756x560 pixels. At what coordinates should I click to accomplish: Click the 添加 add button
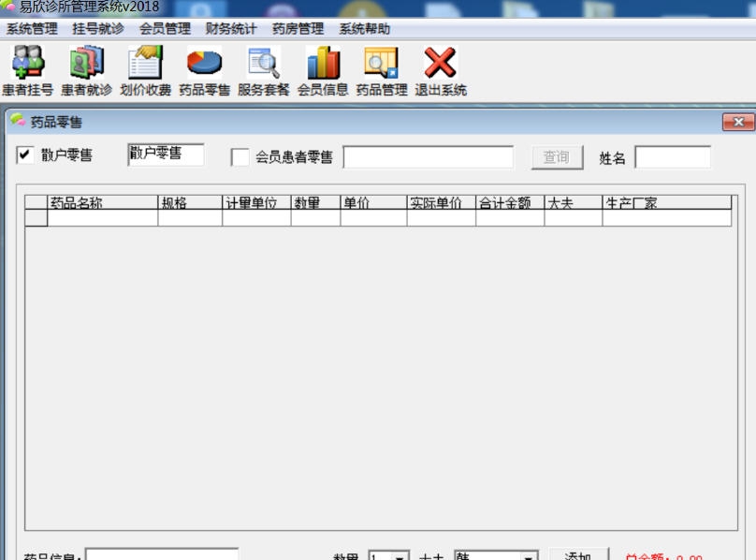click(577, 554)
